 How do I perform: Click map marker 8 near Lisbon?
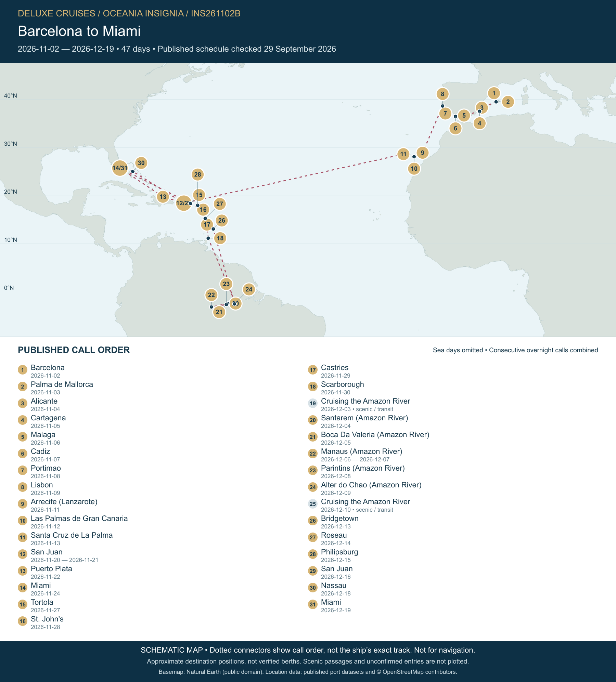442,94
